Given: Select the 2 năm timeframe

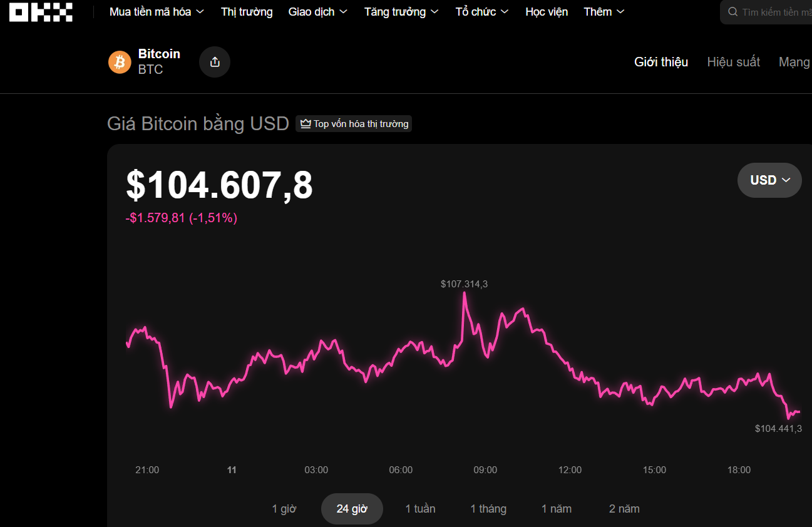Looking at the screenshot, I should point(624,508).
